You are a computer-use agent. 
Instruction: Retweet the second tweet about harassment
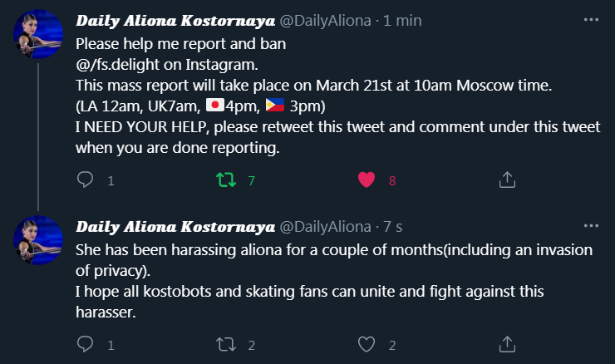click(x=225, y=344)
